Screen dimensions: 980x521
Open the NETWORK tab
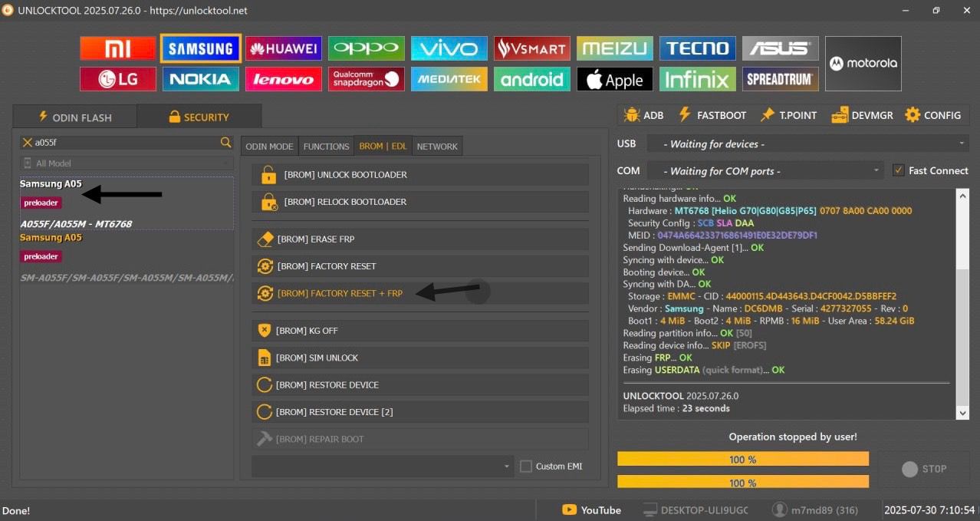[x=437, y=146]
